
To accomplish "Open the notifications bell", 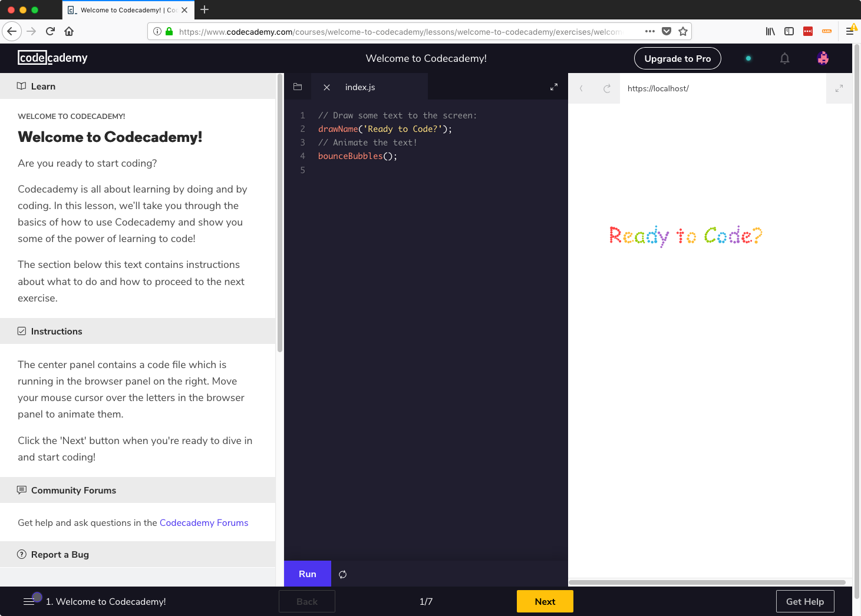I will click(784, 58).
